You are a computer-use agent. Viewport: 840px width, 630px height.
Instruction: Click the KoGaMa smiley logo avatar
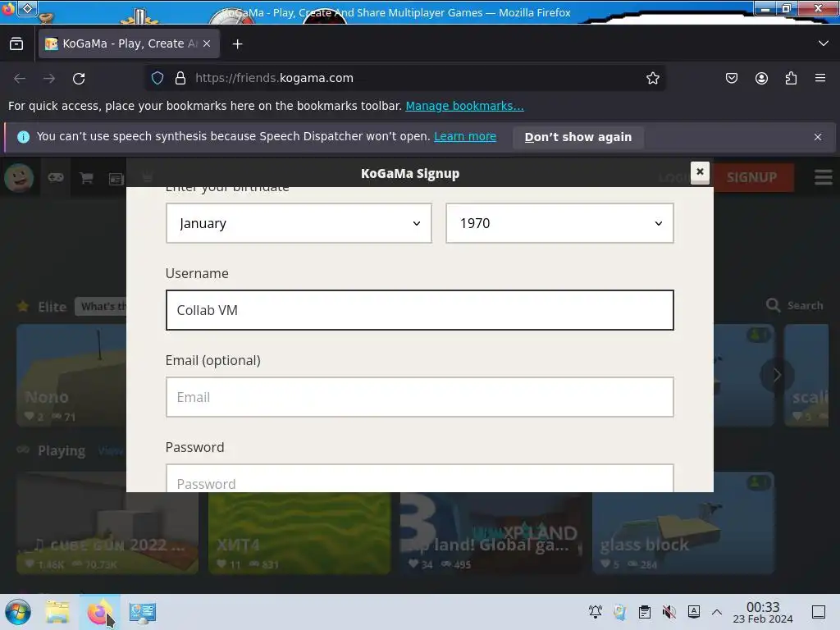[x=20, y=178]
